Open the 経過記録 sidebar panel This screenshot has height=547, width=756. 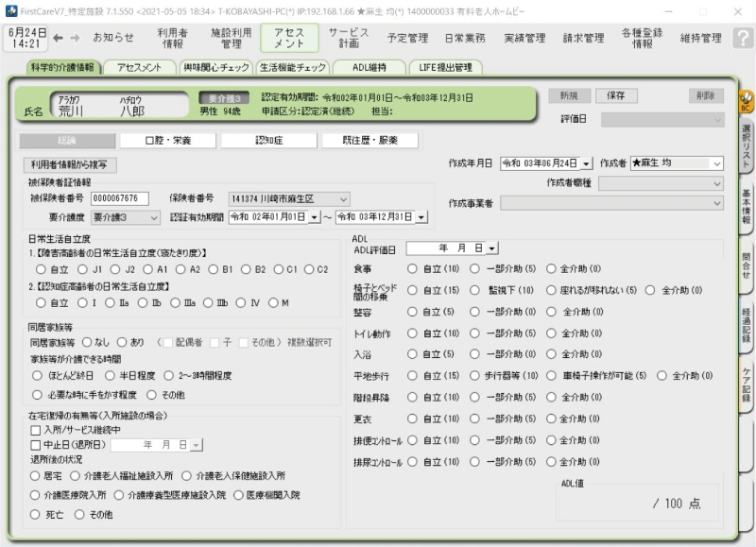tap(746, 324)
